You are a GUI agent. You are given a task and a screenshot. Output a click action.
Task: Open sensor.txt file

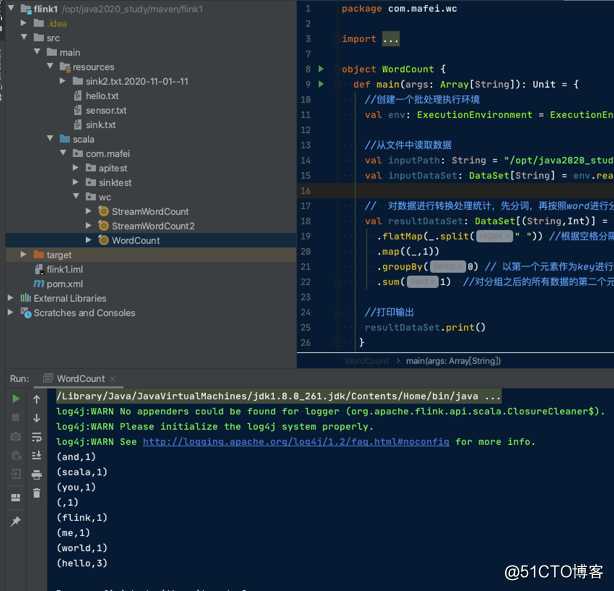(x=106, y=110)
